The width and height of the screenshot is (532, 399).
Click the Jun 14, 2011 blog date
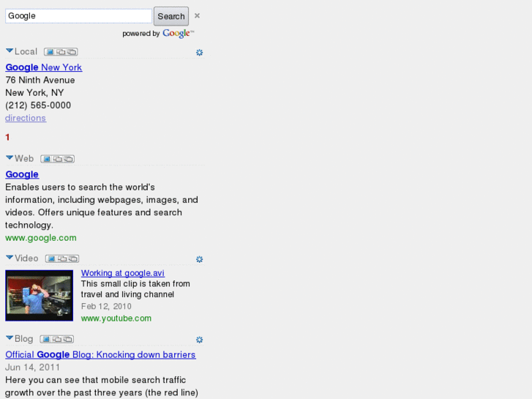point(32,367)
